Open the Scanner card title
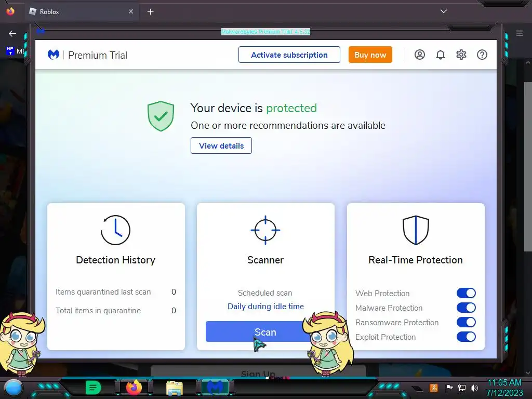The image size is (532, 399). (x=265, y=260)
